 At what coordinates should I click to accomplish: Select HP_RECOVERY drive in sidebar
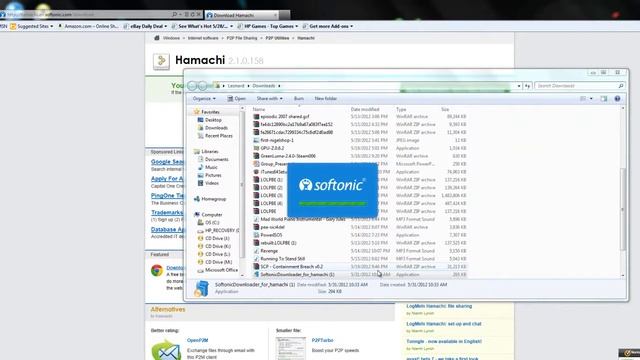[218, 230]
